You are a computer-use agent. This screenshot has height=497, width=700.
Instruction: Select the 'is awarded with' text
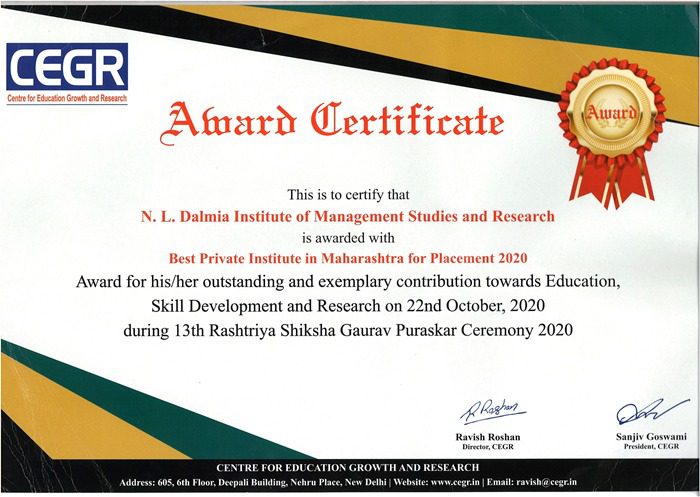(347, 238)
